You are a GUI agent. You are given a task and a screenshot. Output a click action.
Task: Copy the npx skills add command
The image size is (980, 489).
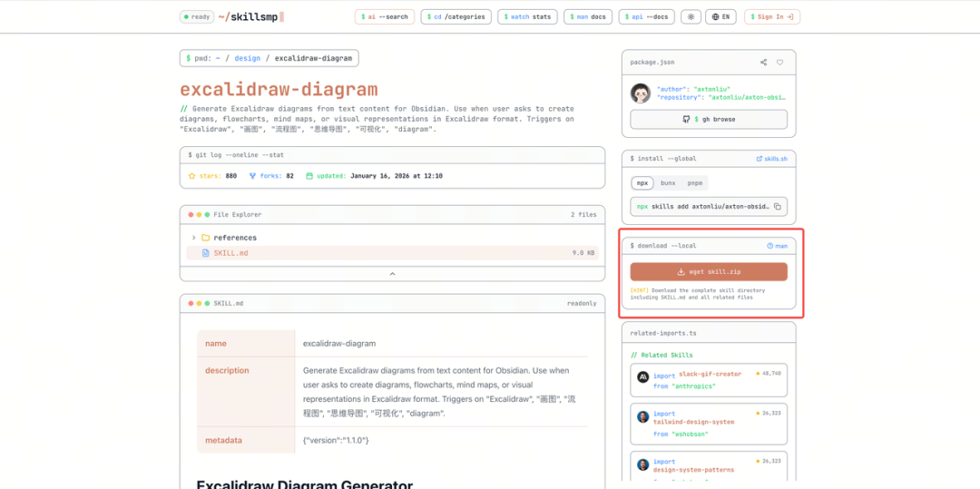pyautogui.click(x=777, y=207)
